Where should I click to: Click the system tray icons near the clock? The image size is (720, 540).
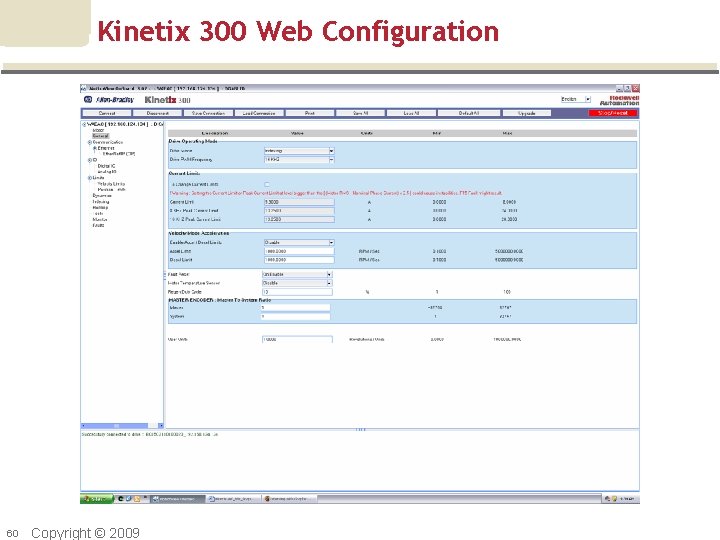[x=611, y=499]
